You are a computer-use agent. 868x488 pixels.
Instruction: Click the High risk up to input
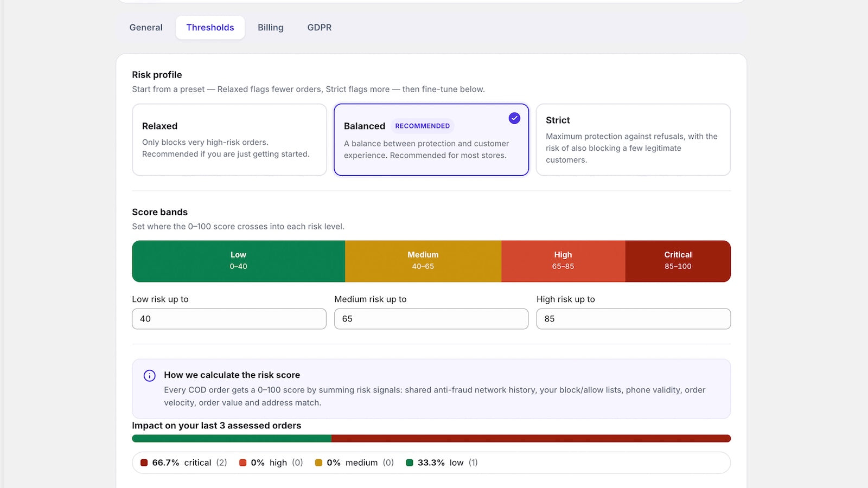point(634,319)
